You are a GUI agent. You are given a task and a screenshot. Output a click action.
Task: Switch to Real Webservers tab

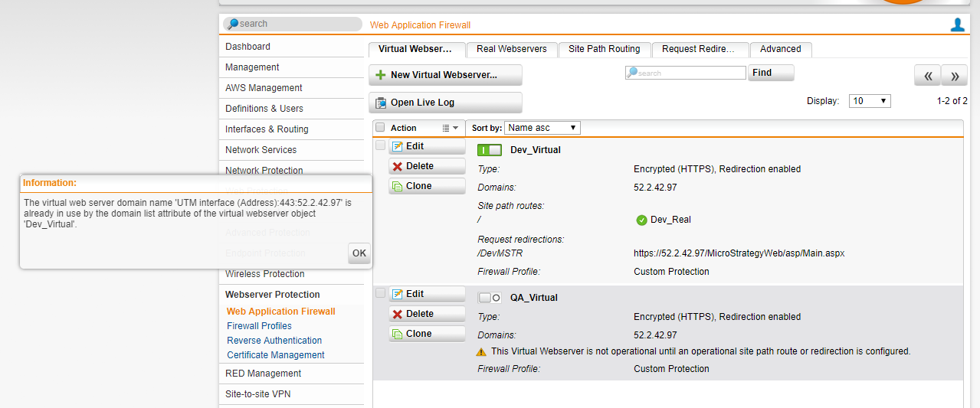[x=511, y=49]
